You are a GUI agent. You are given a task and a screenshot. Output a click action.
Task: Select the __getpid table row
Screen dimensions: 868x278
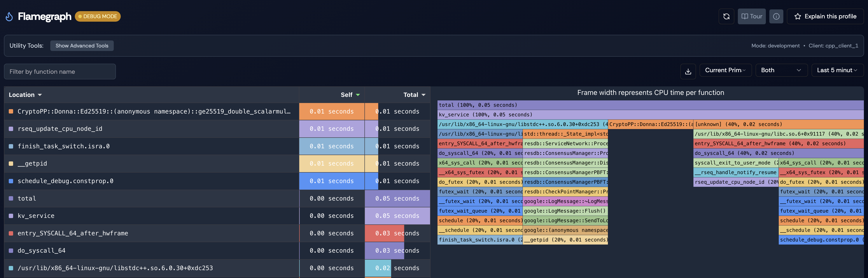pos(217,163)
